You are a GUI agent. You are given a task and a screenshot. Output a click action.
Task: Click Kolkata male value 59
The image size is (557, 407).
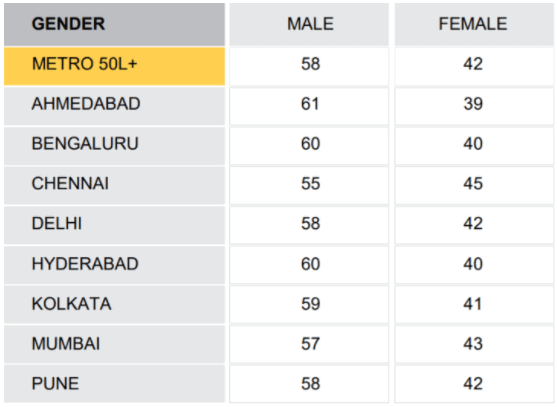pyautogui.click(x=309, y=305)
